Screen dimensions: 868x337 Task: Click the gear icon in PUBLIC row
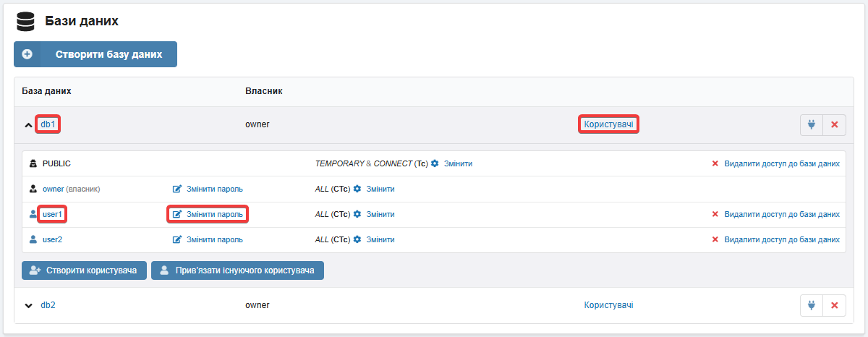[435, 163]
